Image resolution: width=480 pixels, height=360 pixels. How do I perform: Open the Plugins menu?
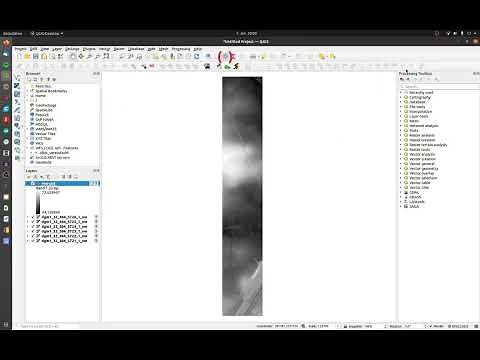[x=89, y=49]
